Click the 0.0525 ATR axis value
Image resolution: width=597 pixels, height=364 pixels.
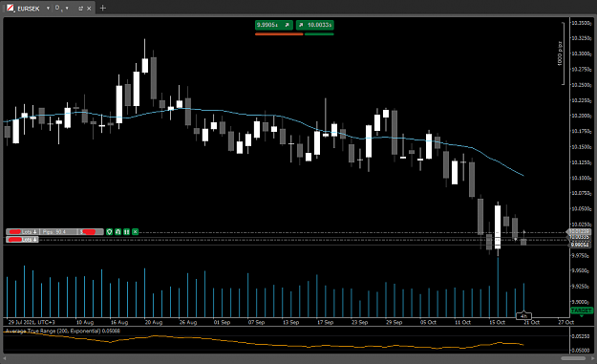click(x=580, y=336)
